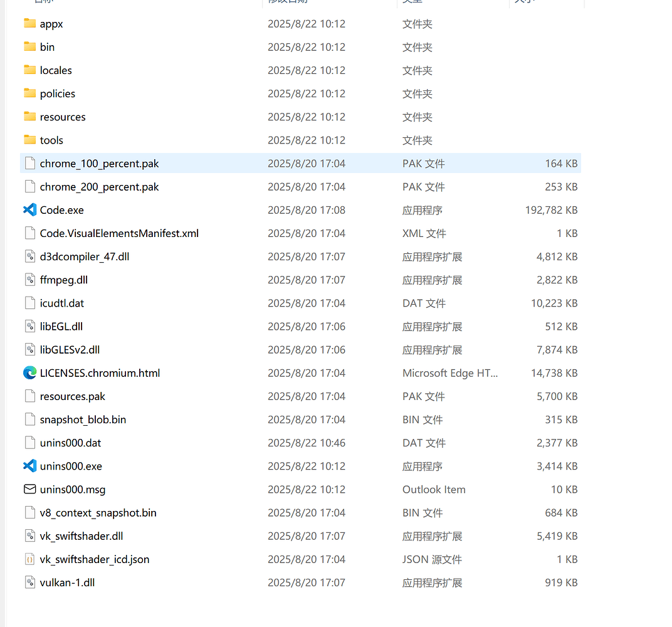
Task: Select Code.VisualElementsManifest.xml file name
Action: (119, 233)
